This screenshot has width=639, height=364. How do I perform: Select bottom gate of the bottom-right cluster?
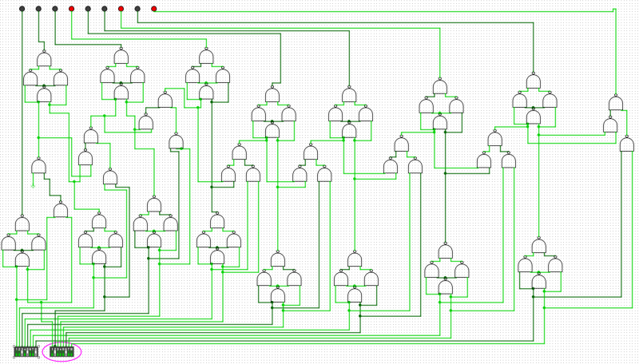539,281
